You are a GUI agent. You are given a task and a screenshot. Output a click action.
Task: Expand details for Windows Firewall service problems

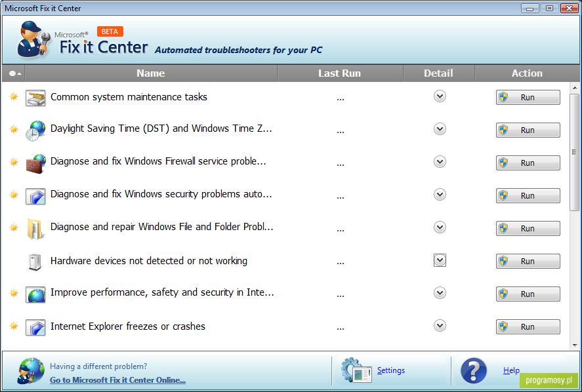coord(440,162)
